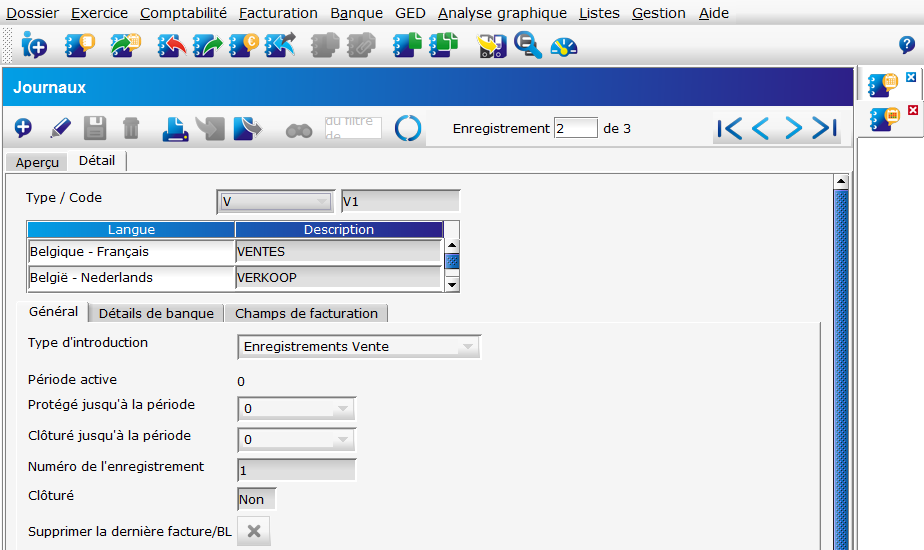This screenshot has width=924, height=550.
Task: Go to the last record
Action: point(824,128)
